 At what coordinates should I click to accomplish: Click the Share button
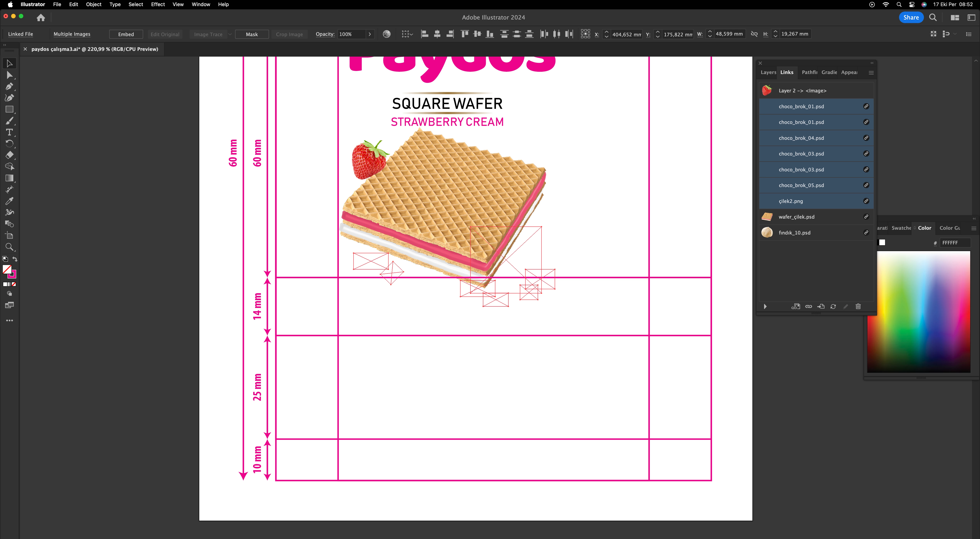(911, 17)
